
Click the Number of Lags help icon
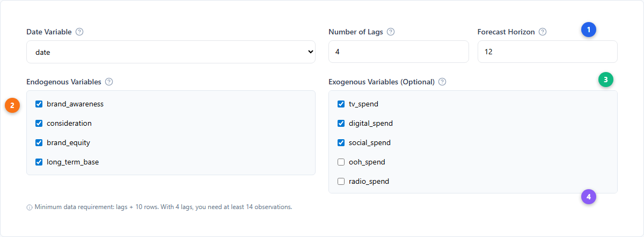pos(391,32)
